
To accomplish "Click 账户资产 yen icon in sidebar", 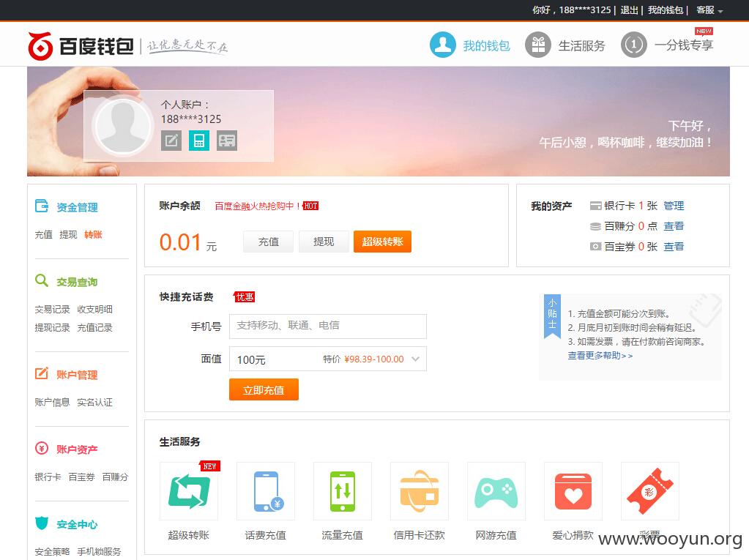I will (x=42, y=448).
